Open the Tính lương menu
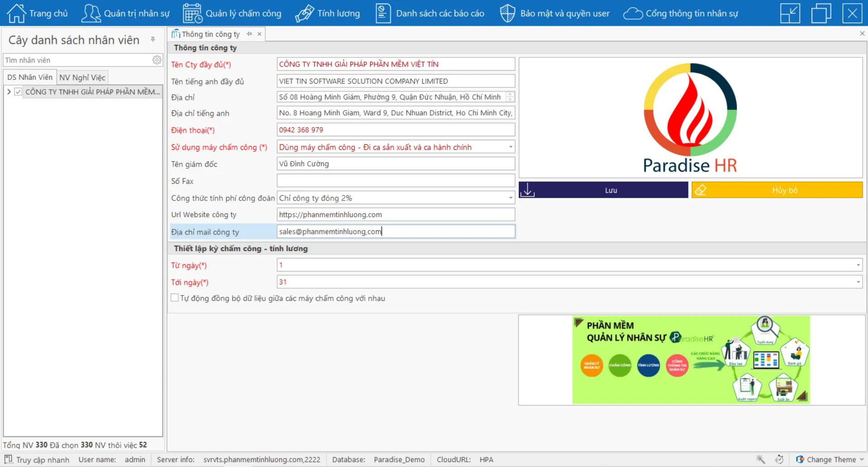Screen dimensions: 868x467 click(327, 13)
